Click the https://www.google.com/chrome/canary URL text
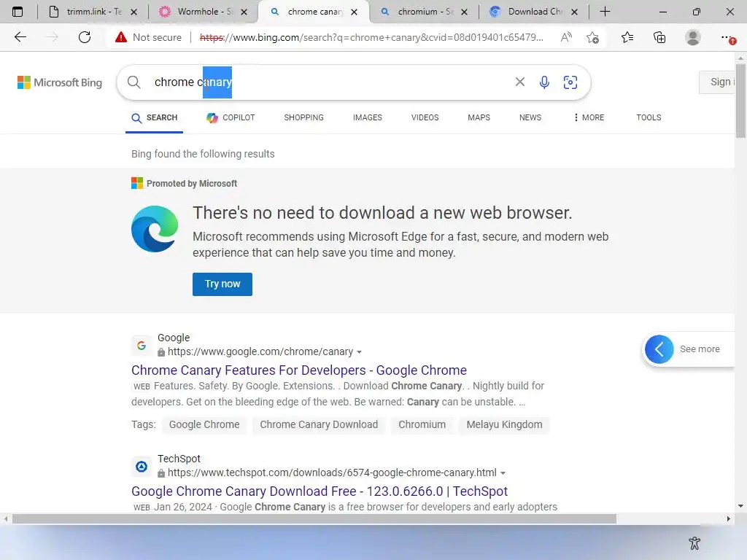The image size is (747, 560). [260, 352]
